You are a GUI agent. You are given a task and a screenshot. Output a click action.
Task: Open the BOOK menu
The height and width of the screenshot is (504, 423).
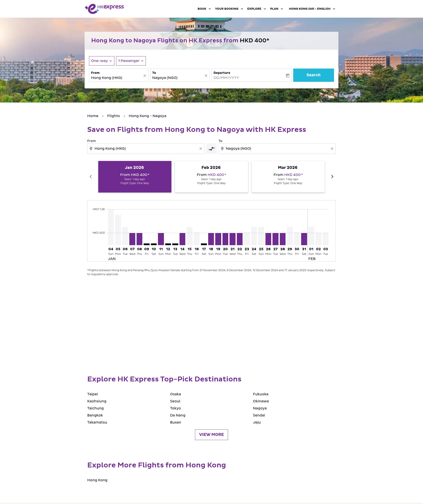pos(204,9)
